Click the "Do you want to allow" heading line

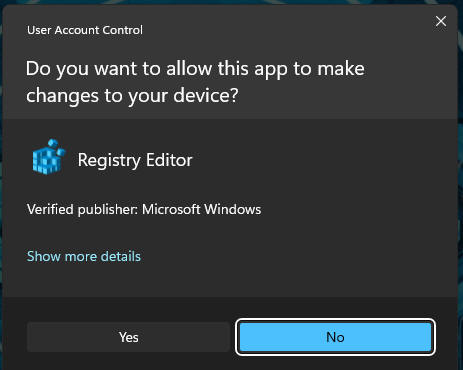(195, 69)
